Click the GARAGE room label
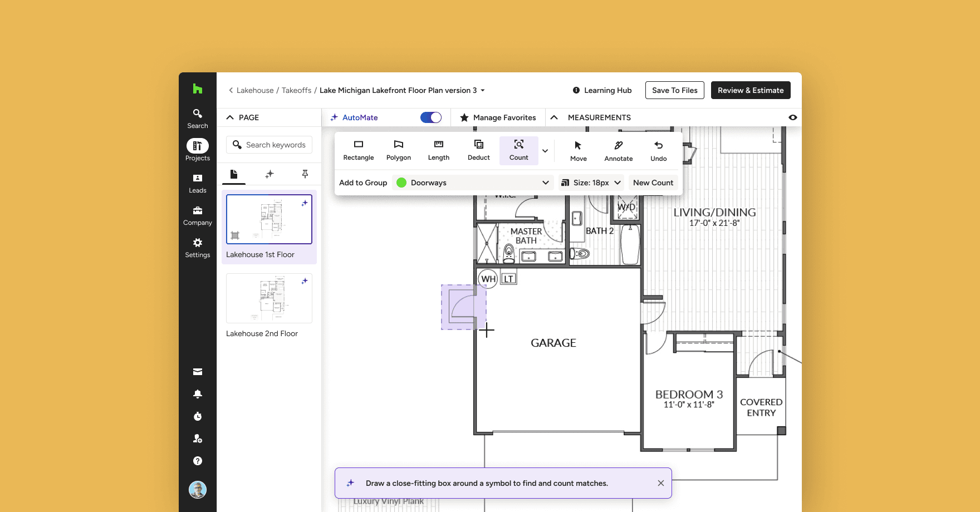 (x=553, y=343)
